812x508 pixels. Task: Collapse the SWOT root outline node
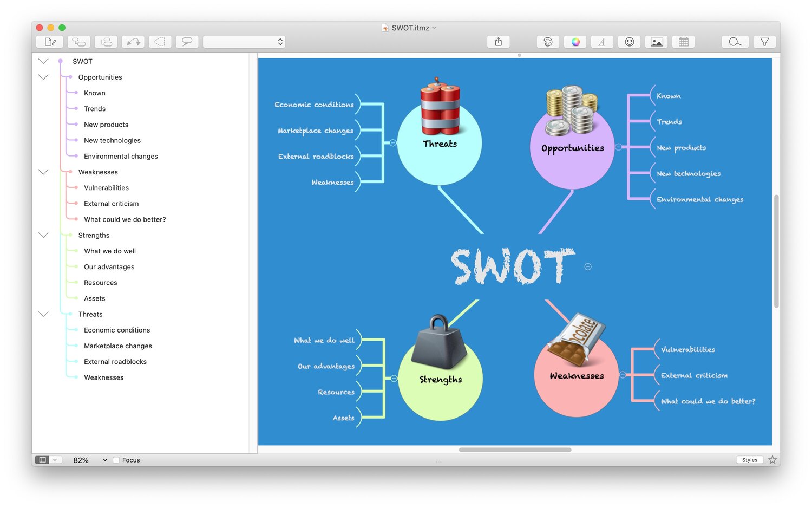pos(43,61)
